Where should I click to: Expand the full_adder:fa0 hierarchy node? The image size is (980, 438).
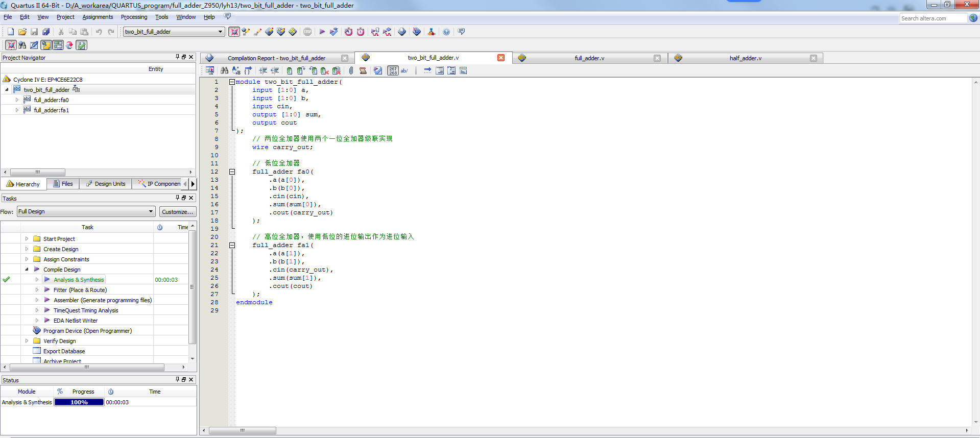click(17, 100)
